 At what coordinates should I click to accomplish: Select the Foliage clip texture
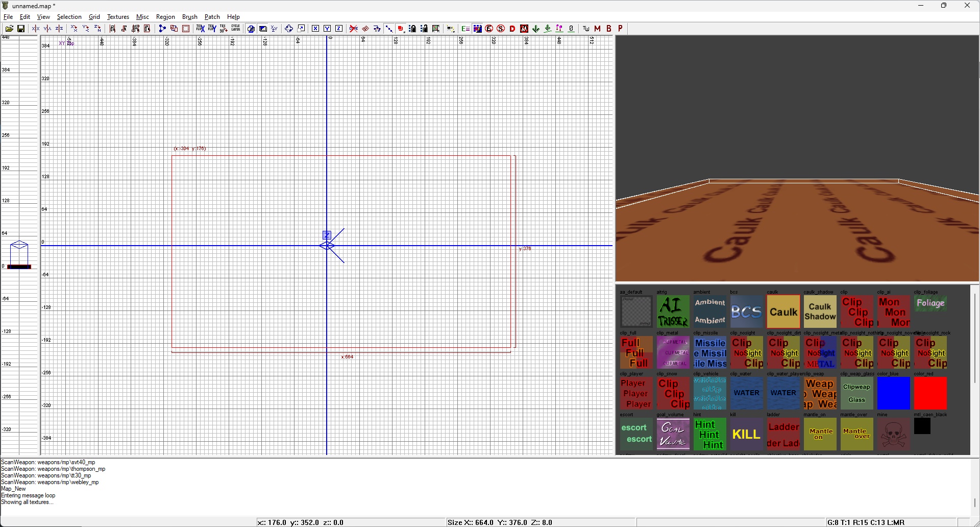point(930,303)
